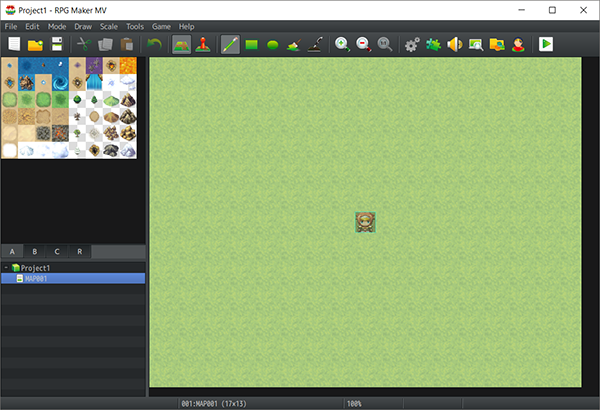Select MAP001 in the map list
The height and width of the screenshot is (410, 600).
pos(73,278)
